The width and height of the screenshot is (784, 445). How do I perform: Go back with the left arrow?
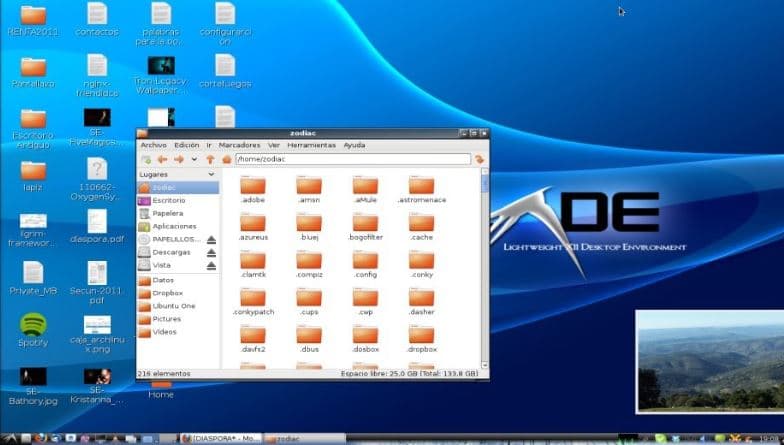162,160
